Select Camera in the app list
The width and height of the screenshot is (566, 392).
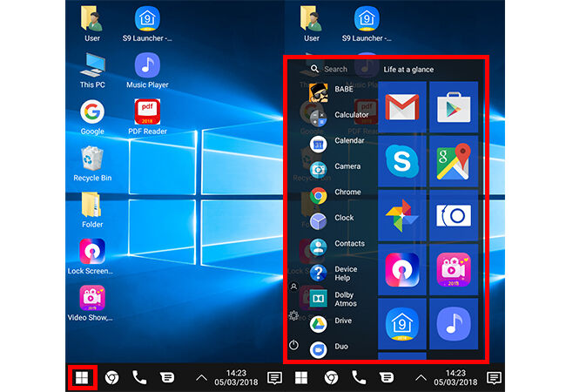click(335, 168)
